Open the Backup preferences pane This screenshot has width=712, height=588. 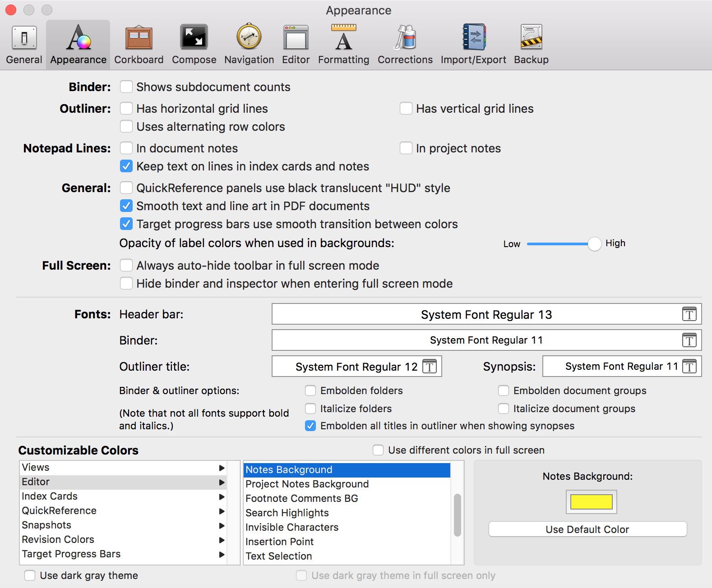click(x=531, y=45)
